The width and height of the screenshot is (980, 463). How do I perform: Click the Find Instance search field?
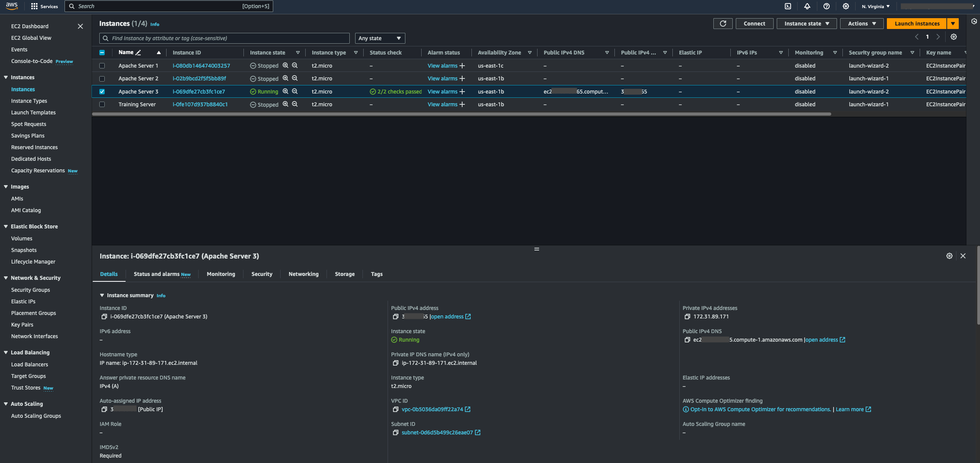coord(225,38)
